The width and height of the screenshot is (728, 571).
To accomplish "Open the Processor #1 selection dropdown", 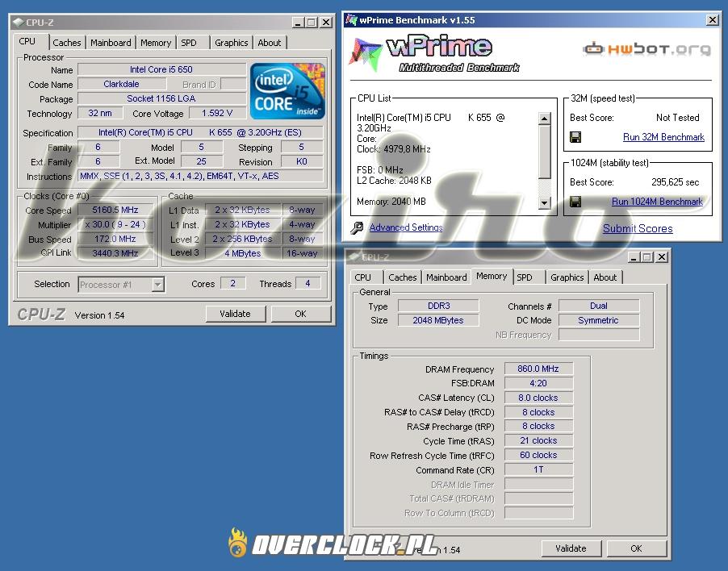I will (x=158, y=285).
